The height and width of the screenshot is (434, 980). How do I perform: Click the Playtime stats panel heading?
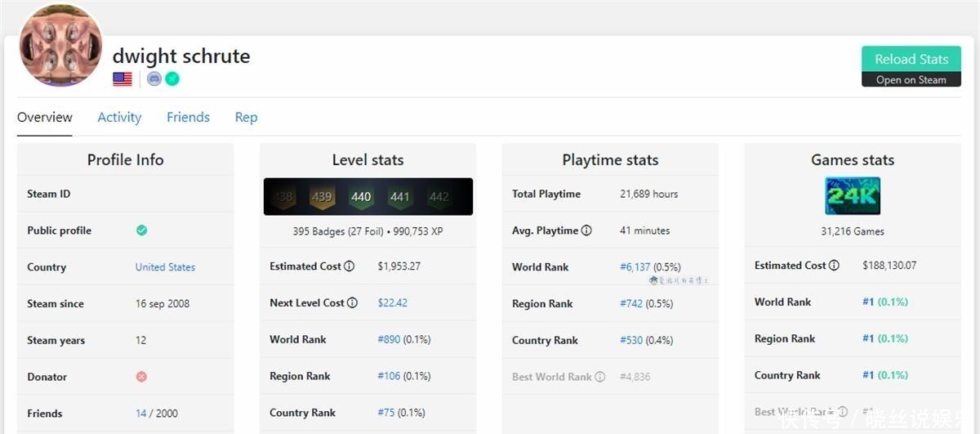click(x=610, y=160)
